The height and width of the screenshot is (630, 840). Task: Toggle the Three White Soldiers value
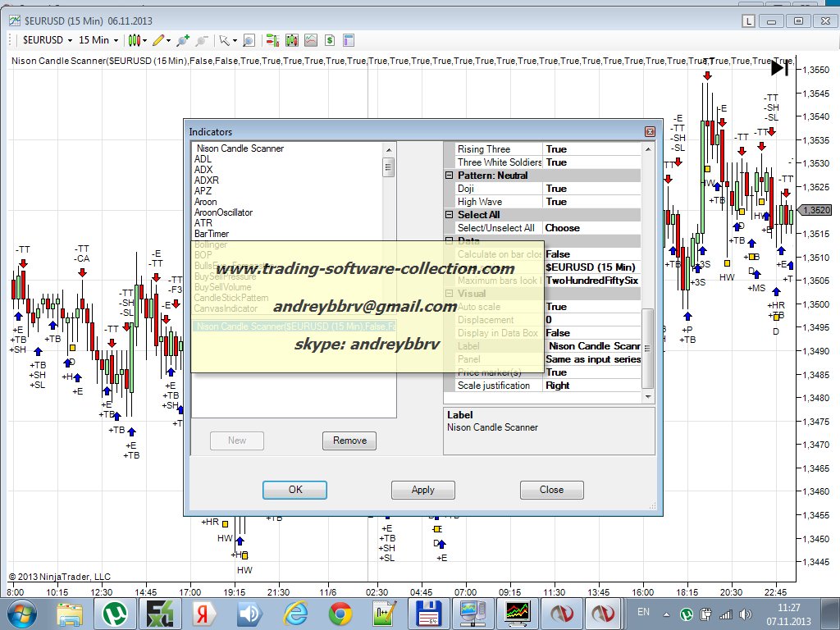point(591,162)
